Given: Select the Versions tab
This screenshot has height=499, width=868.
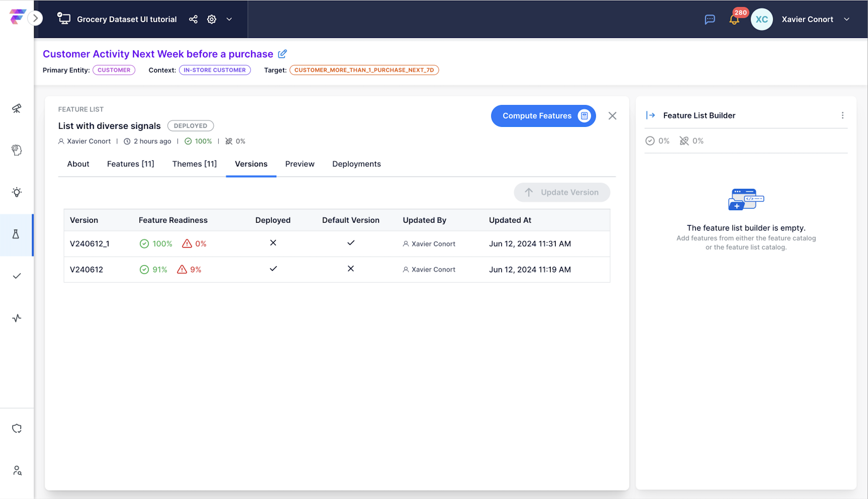Looking at the screenshot, I should click(251, 164).
